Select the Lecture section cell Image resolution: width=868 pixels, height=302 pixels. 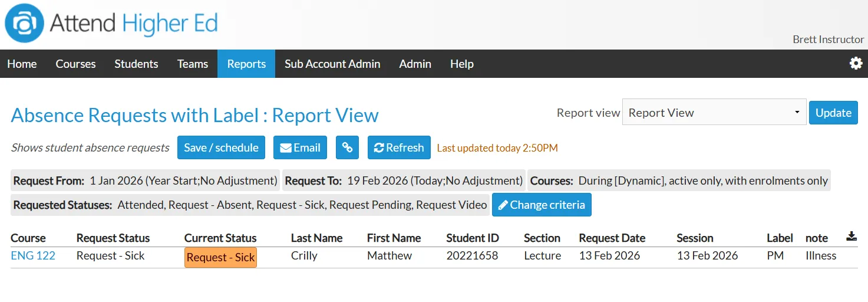pos(542,255)
